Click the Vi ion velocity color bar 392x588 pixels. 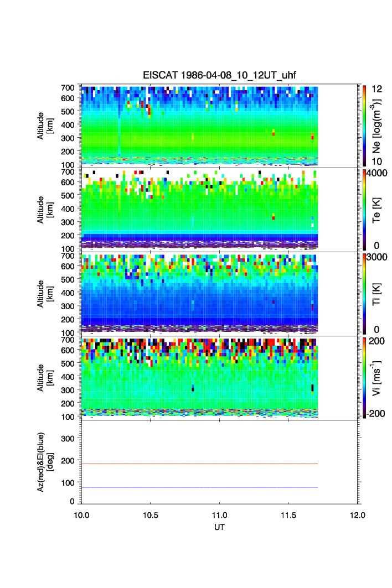pos(364,378)
